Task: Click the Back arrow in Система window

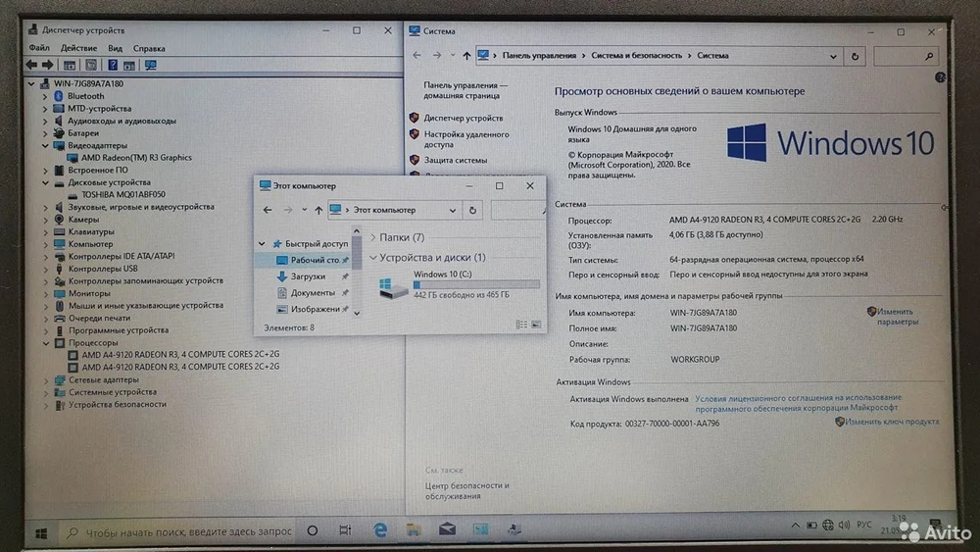Action: 416,55
